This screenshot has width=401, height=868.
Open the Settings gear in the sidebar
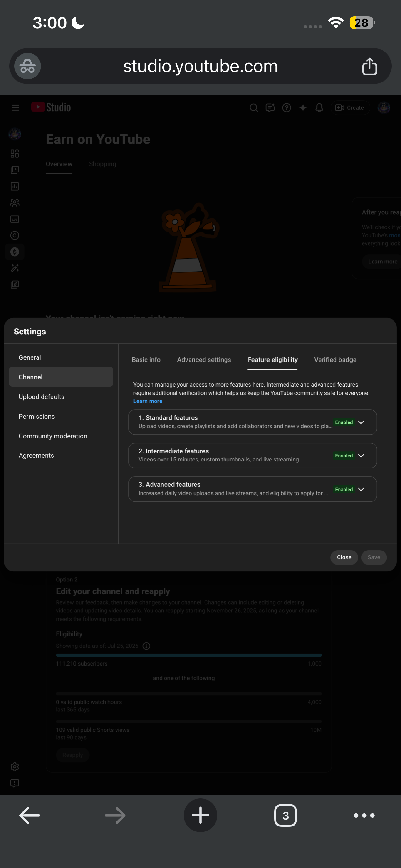tap(15, 766)
